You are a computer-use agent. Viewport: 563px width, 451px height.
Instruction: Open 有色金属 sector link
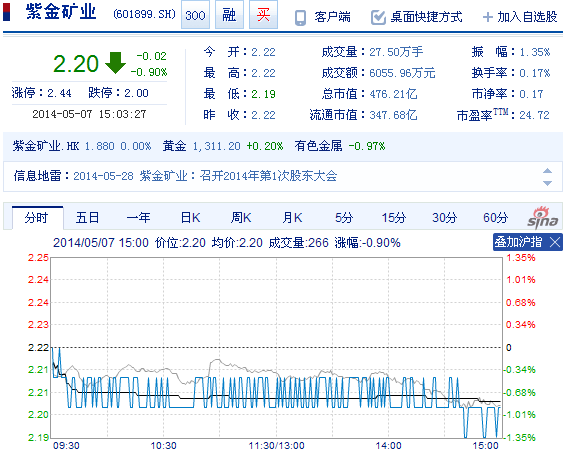point(318,146)
